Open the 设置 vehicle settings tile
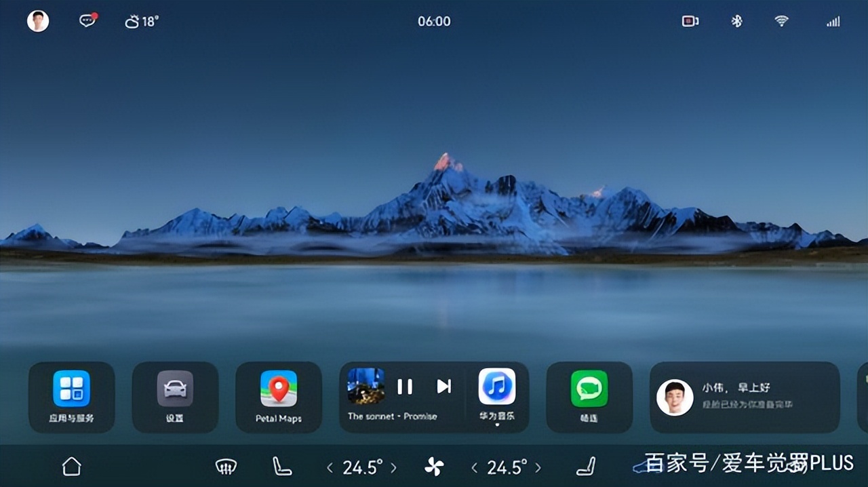Image resolution: width=868 pixels, height=487 pixels. pyautogui.click(x=175, y=397)
